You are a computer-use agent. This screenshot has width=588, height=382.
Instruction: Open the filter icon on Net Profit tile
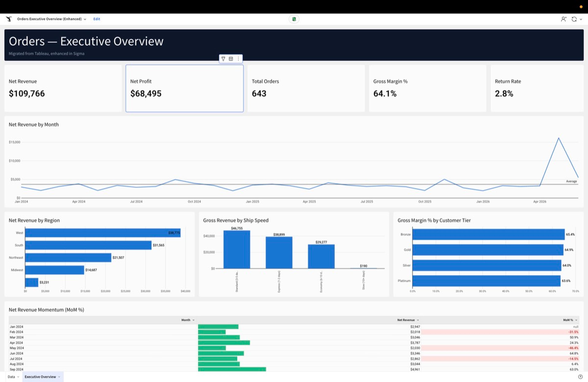tap(223, 59)
